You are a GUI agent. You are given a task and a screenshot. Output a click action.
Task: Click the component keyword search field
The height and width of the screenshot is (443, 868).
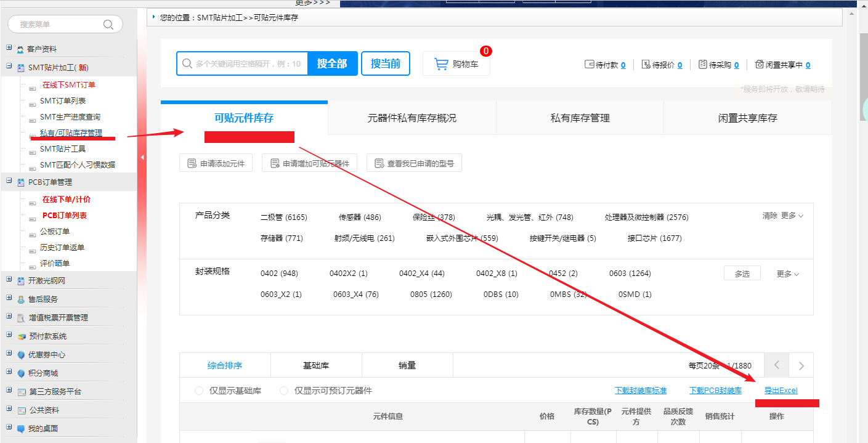pos(248,63)
